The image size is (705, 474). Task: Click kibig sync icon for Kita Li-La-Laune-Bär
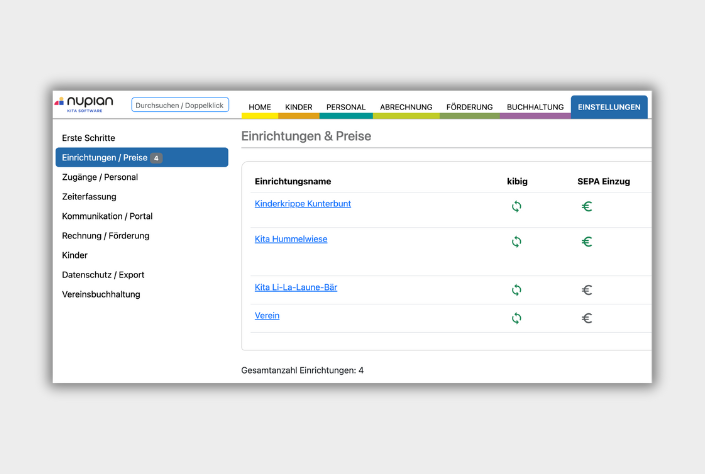pyautogui.click(x=517, y=290)
